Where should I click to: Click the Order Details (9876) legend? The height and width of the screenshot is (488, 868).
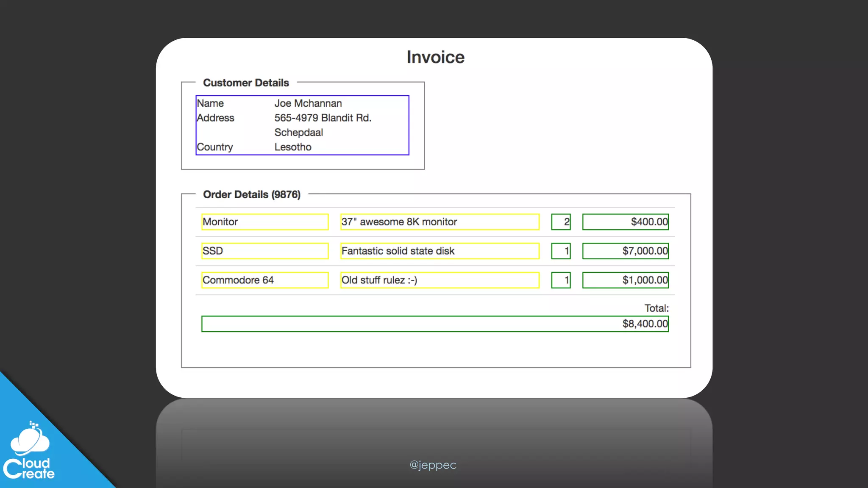point(252,194)
